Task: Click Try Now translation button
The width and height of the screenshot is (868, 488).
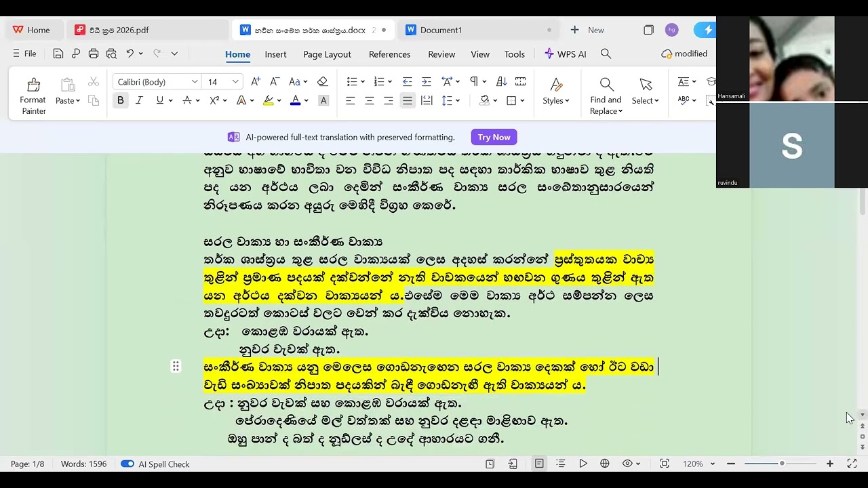Action: click(494, 137)
